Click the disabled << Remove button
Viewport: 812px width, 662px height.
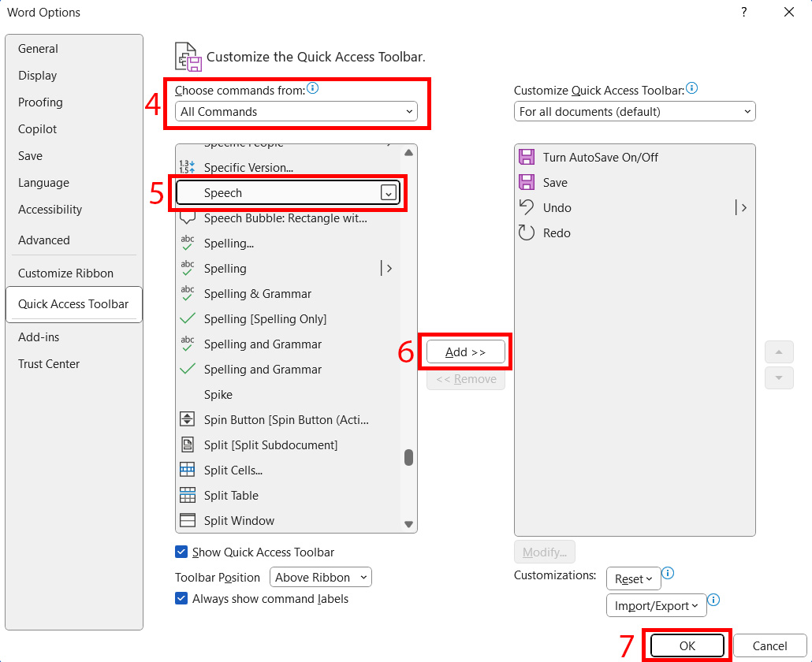[466, 379]
